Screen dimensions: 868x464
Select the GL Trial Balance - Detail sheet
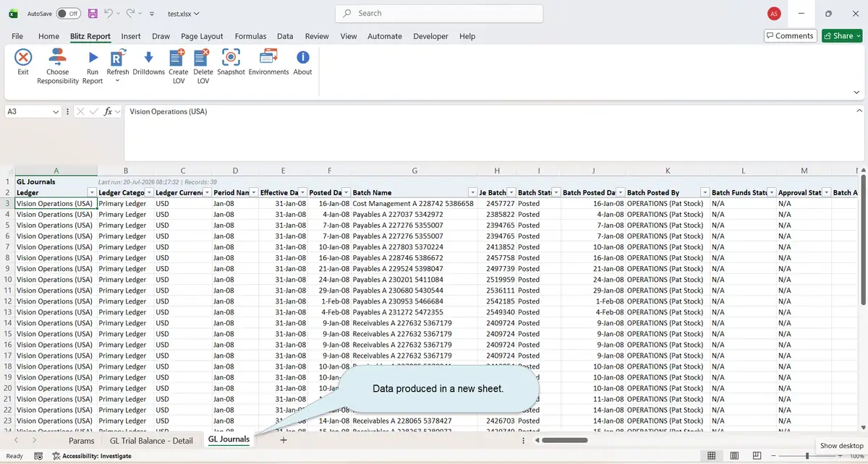(x=151, y=440)
